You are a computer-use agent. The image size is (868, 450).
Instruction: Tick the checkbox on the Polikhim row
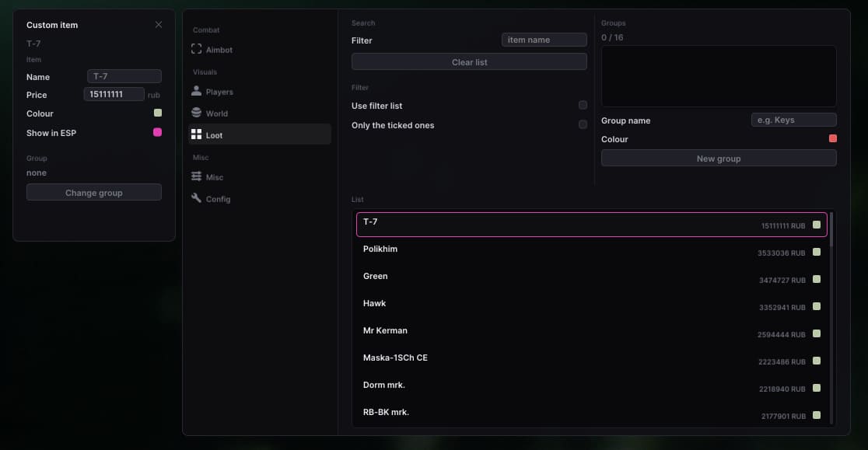coord(817,252)
